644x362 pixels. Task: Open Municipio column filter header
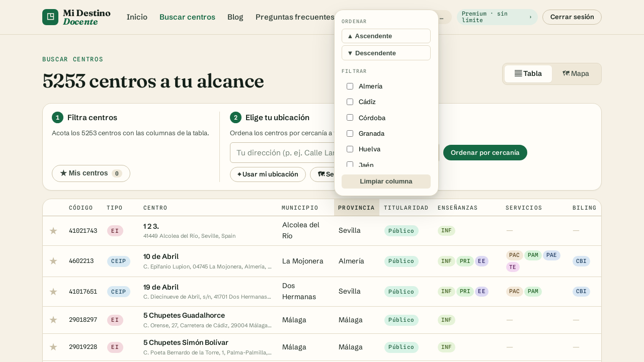(x=300, y=208)
